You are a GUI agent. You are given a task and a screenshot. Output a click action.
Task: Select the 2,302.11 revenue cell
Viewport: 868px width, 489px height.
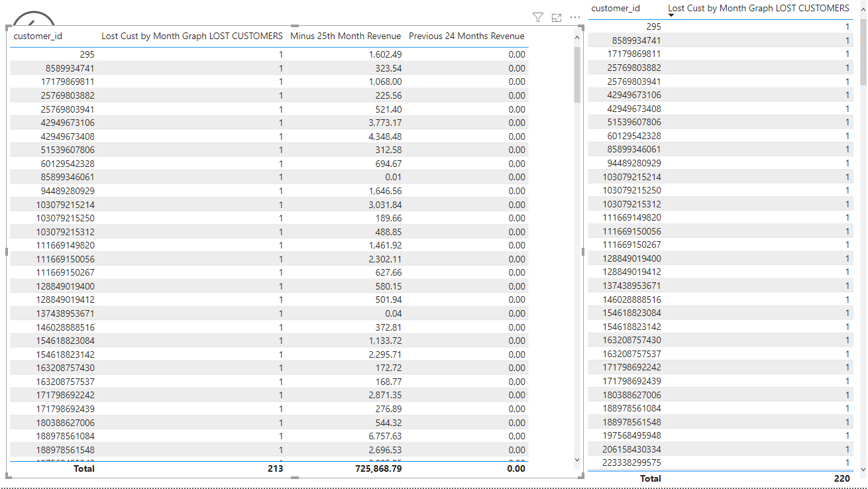[385, 259]
